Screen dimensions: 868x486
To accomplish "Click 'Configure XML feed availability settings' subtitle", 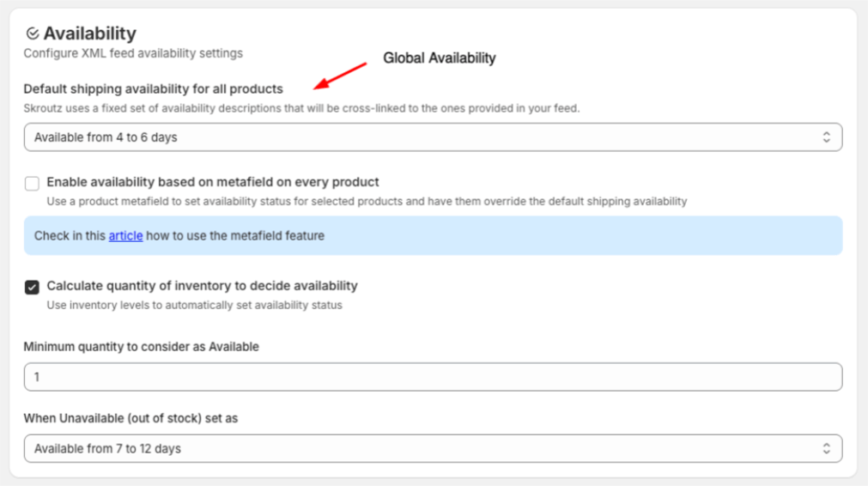I will click(133, 53).
